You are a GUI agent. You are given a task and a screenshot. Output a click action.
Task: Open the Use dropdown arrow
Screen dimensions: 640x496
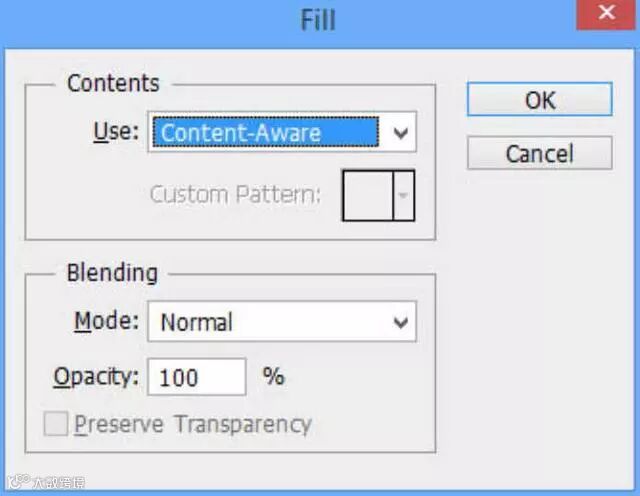click(x=401, y=132)
